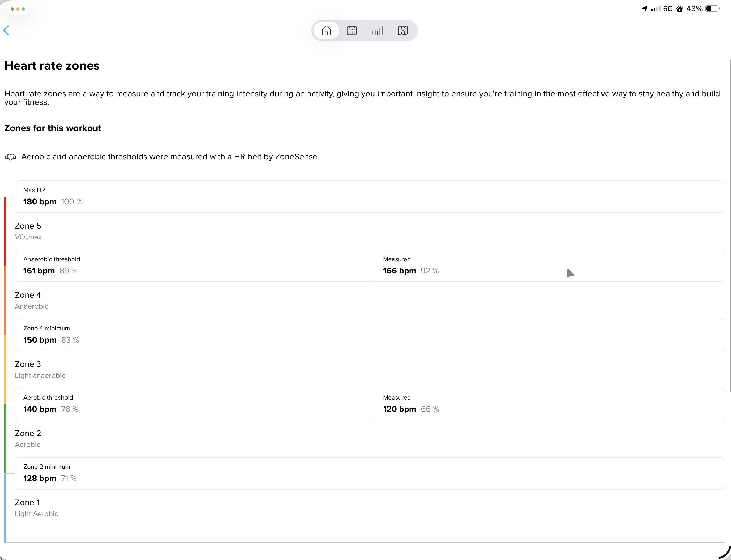The image size is (731, 560).
Task: Click the red Zone 5 color bar
Action: coord(5,231)
